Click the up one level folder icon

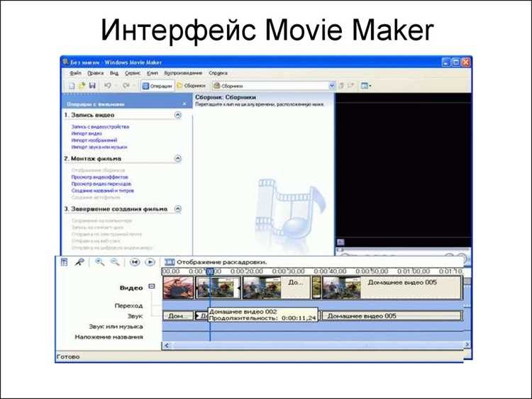[341, 86]
